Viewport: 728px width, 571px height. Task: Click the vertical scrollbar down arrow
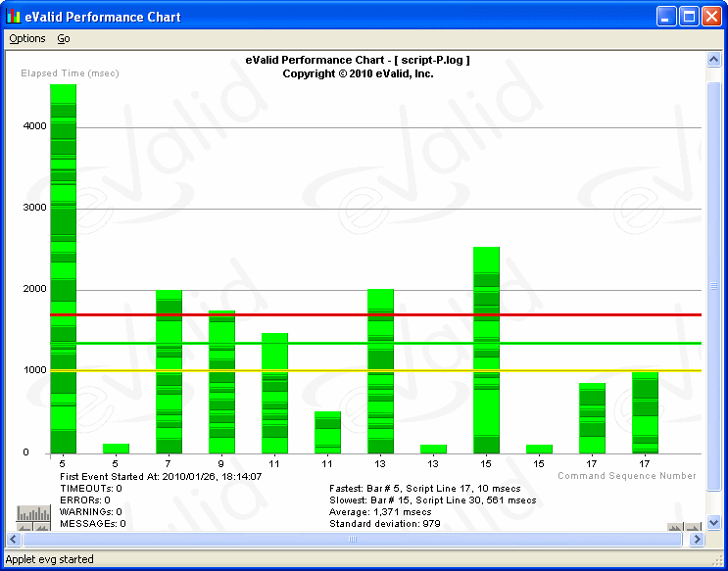[x=713, y=522]
